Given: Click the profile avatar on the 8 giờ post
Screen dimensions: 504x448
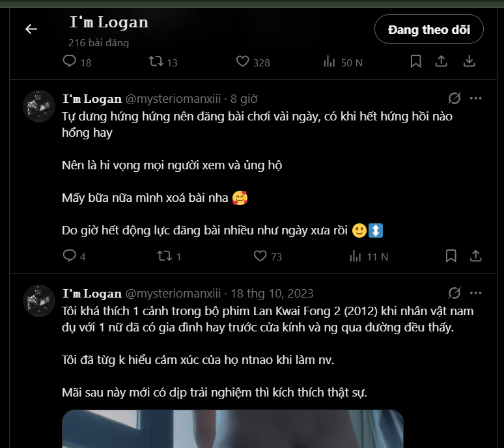Looking at the screenshot, I should click(39, 105).
